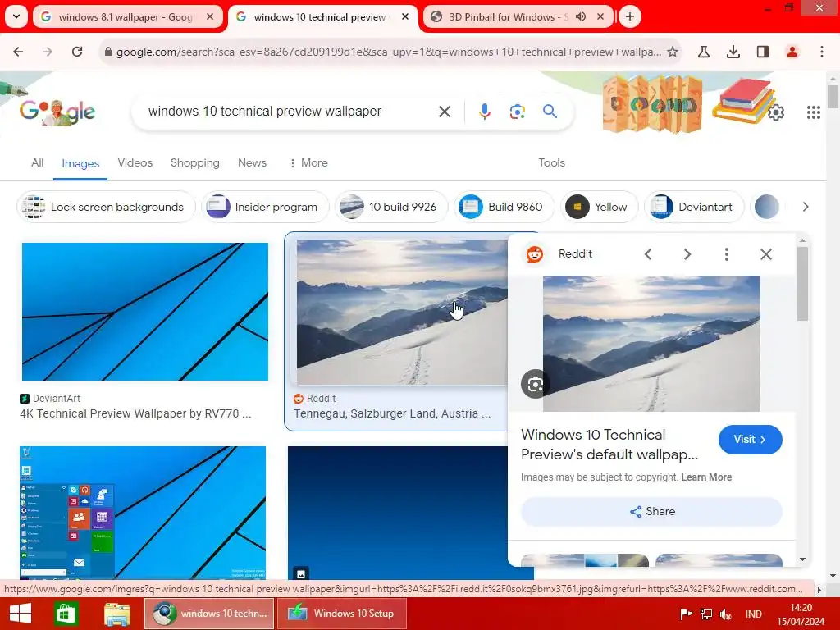Toggle Chrome side panel icon

click(763, 52)
